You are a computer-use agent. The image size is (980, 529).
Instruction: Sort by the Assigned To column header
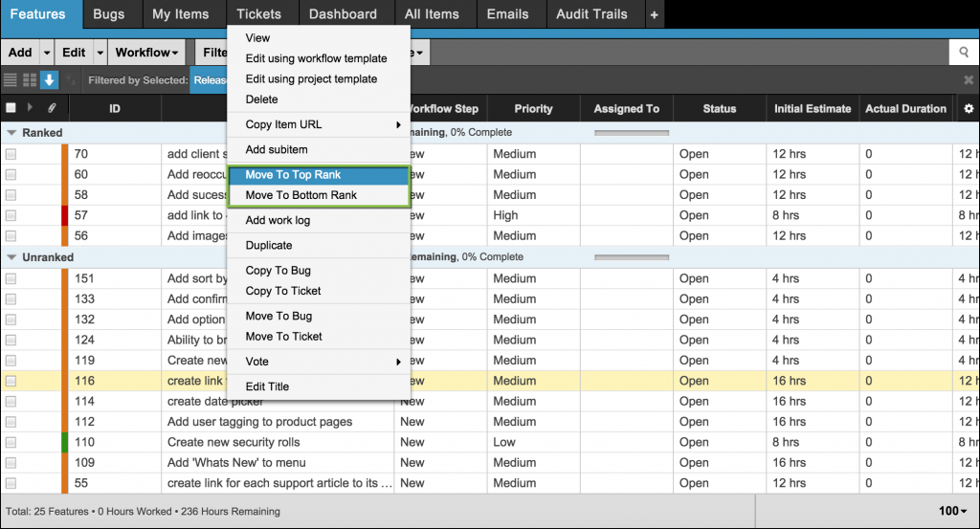[626, 109]
